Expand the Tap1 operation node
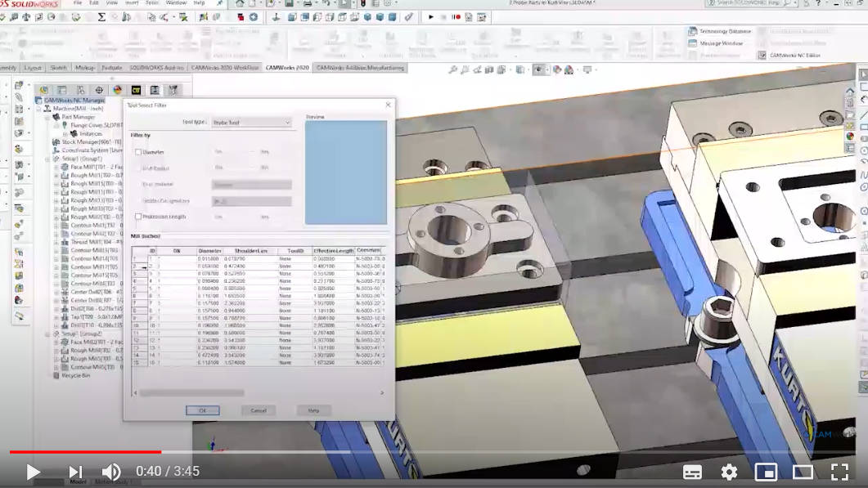This screenshot has width=868, height=488. pyautogui.click(x=56, y=317)
